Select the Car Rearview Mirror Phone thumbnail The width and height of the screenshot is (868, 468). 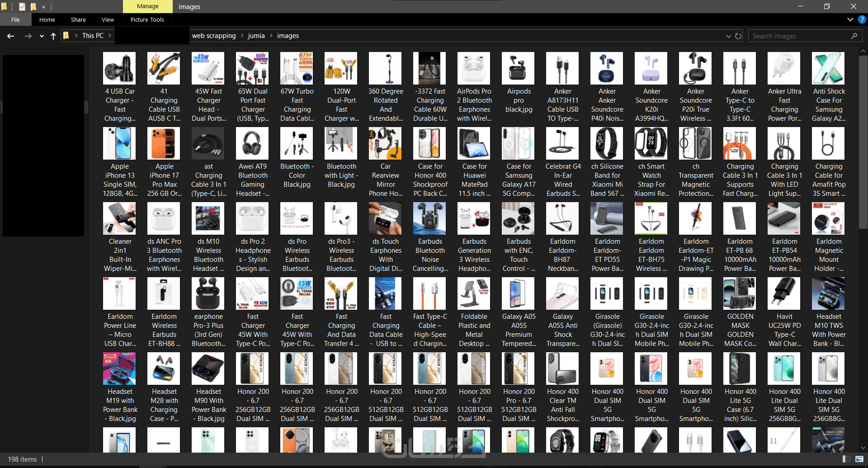point(385,143)
